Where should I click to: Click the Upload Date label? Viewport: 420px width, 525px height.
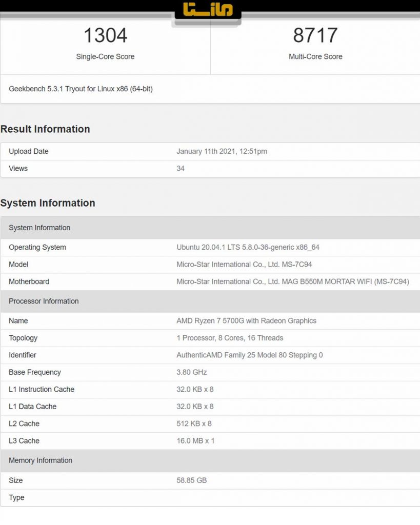(29, 151)
